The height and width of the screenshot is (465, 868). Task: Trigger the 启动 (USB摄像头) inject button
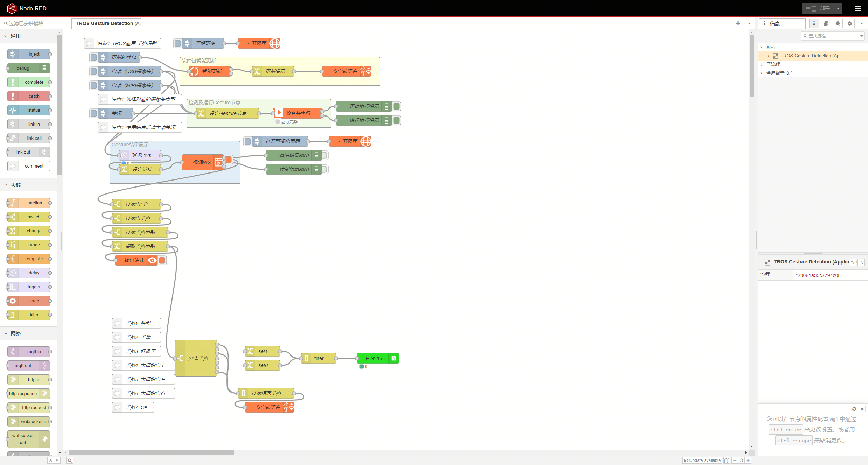point(94,71)
